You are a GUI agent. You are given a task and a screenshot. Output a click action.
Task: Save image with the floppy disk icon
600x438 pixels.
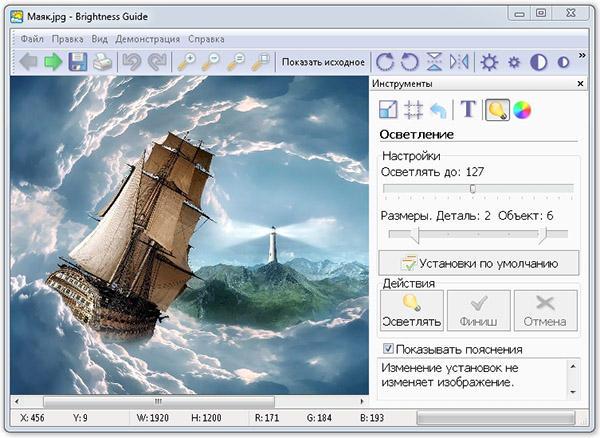click(78, 62)
